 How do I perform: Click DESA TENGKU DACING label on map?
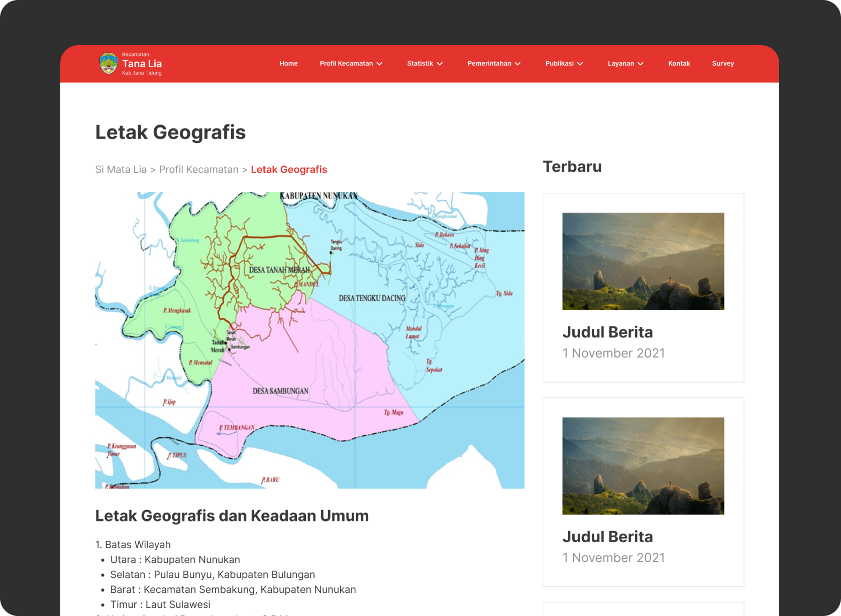[x=372, y=298]
